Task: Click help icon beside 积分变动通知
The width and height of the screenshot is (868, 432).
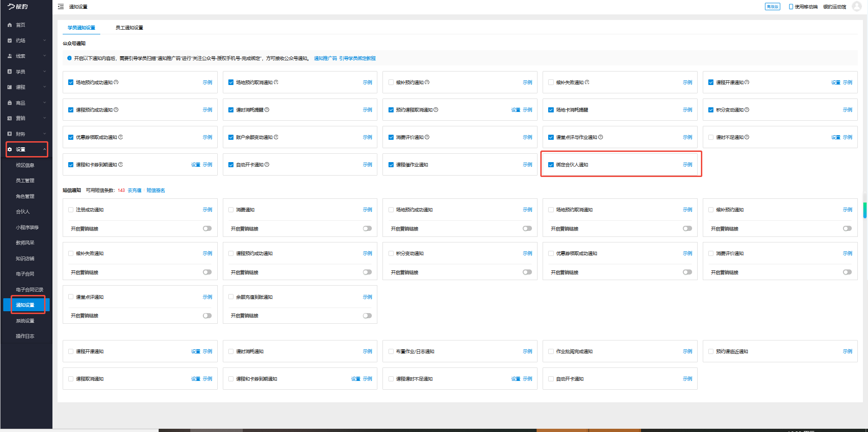Action: coord(747,110)
